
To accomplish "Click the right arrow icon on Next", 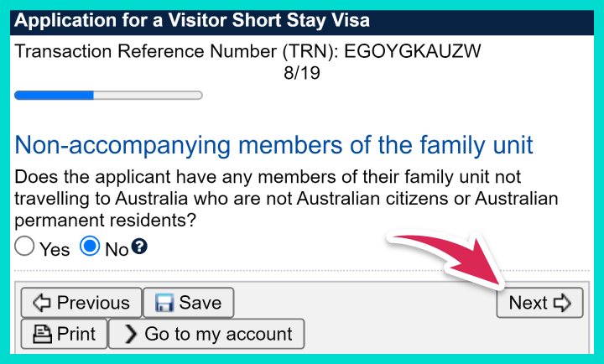I will pyautogui.click(x=562, y=303).
